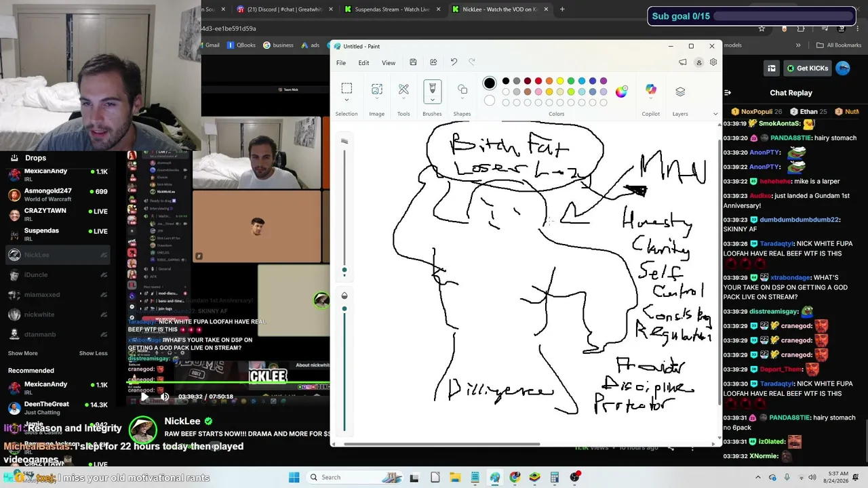Pick the red color swatch in Paint
The height and width of the screenshot is (488, 868).
pos(538,81)
